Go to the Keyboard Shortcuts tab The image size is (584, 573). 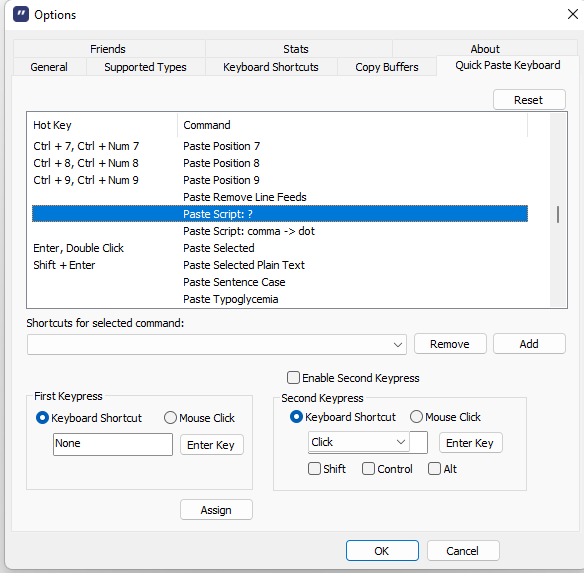click(x=271, y=67)
